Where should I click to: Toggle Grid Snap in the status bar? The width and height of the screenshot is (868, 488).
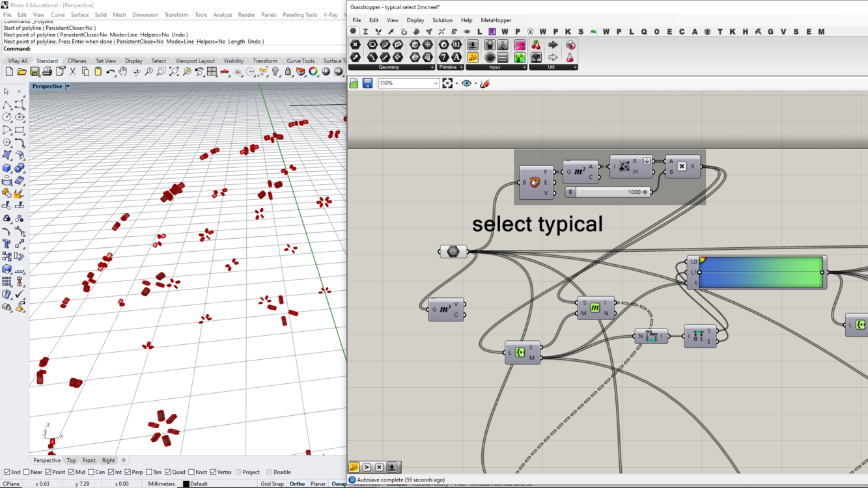272,484
